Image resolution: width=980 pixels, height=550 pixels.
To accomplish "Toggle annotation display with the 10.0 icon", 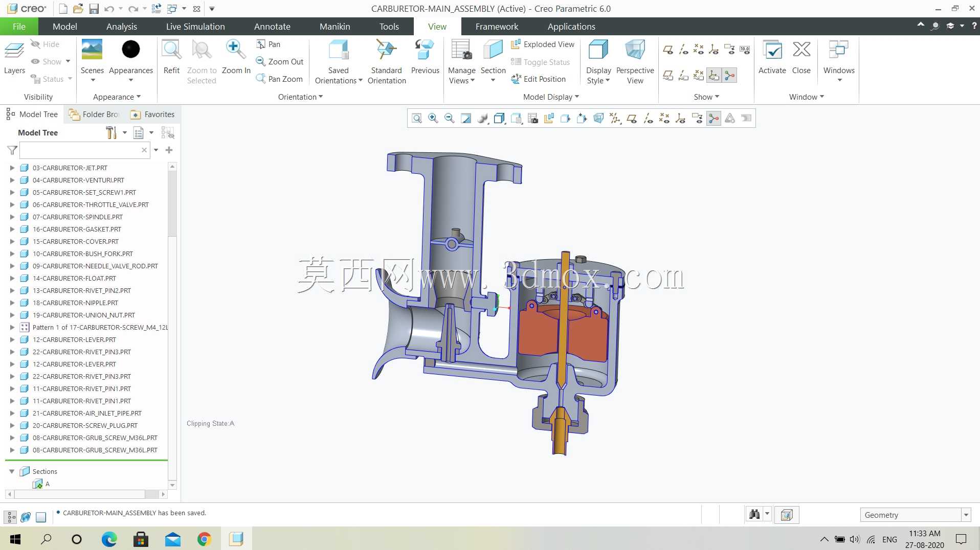I will click(745, 50).
